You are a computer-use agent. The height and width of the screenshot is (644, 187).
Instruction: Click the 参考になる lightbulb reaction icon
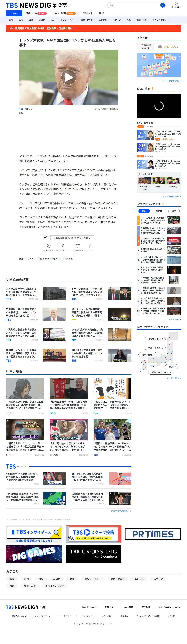pos(49,246)
